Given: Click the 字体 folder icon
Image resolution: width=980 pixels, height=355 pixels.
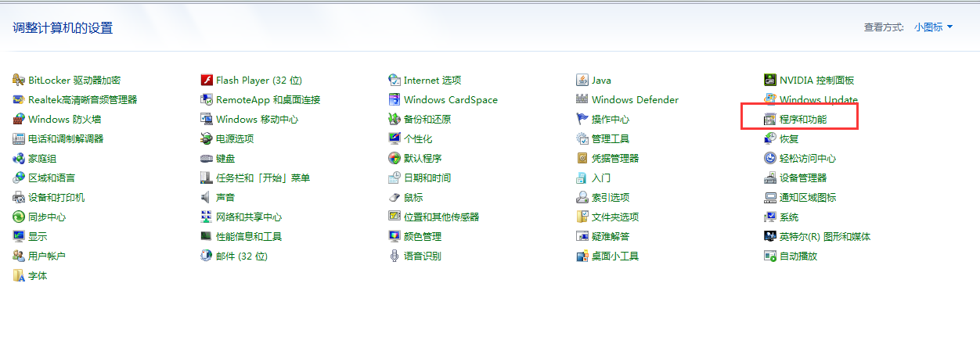Looking at the screenshot, I should 19,275.
